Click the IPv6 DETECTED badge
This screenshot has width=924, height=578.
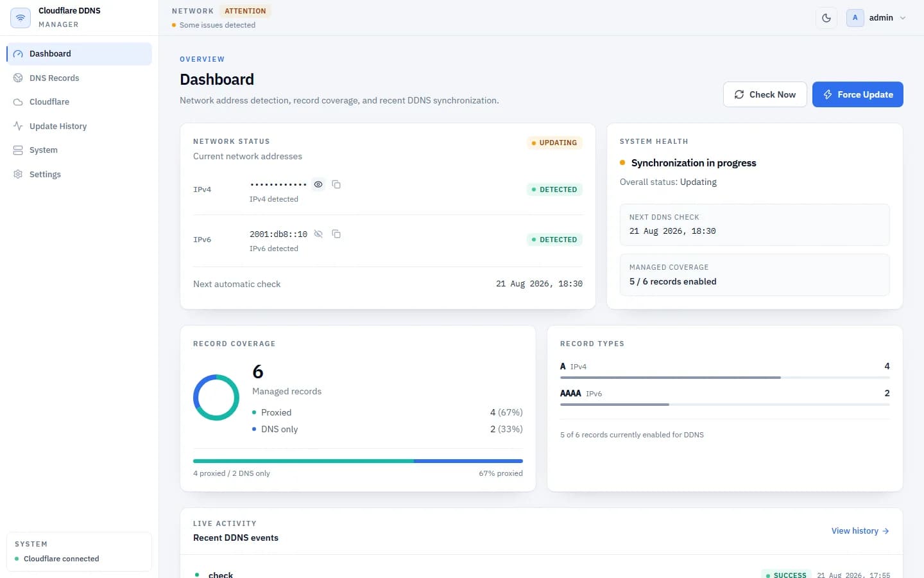pyautogui.click(x=554, y=240)
